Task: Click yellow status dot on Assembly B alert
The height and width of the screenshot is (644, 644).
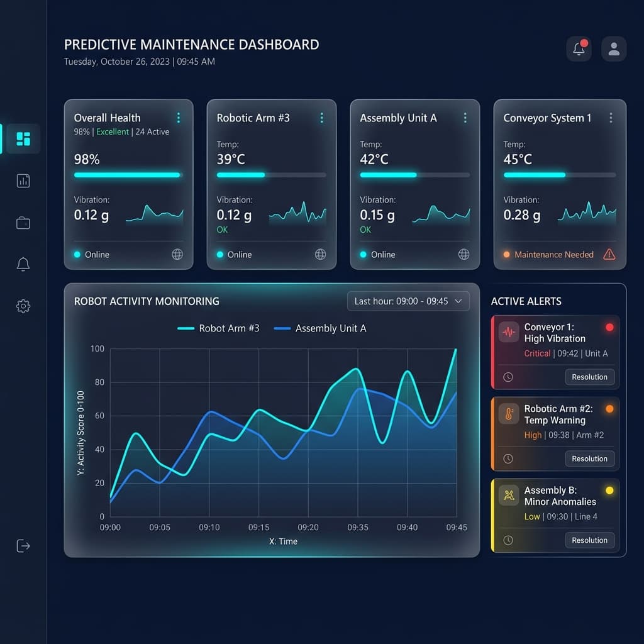Action: click(609, 490)
